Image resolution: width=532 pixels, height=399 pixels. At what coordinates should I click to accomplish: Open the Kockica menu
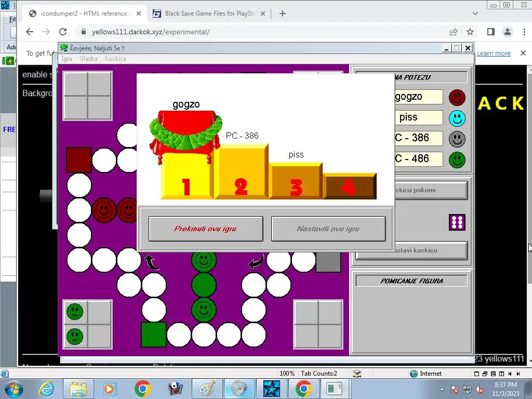point(115,59)
